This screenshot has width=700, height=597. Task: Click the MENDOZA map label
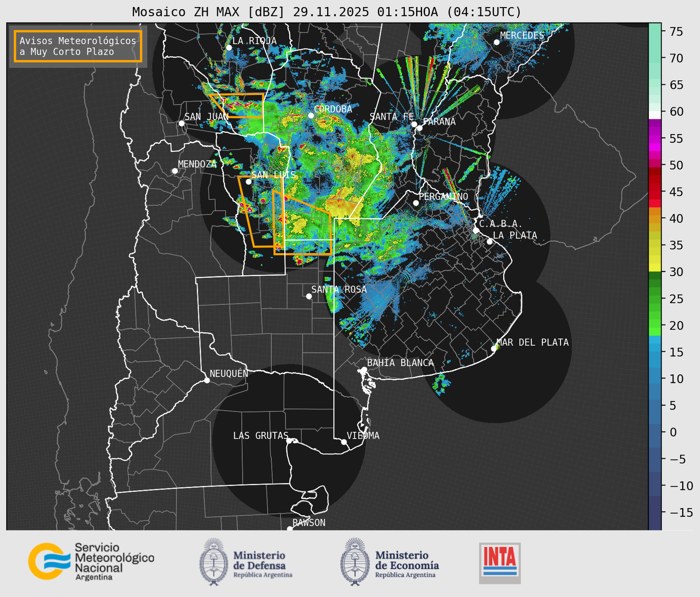pos(197,164)
